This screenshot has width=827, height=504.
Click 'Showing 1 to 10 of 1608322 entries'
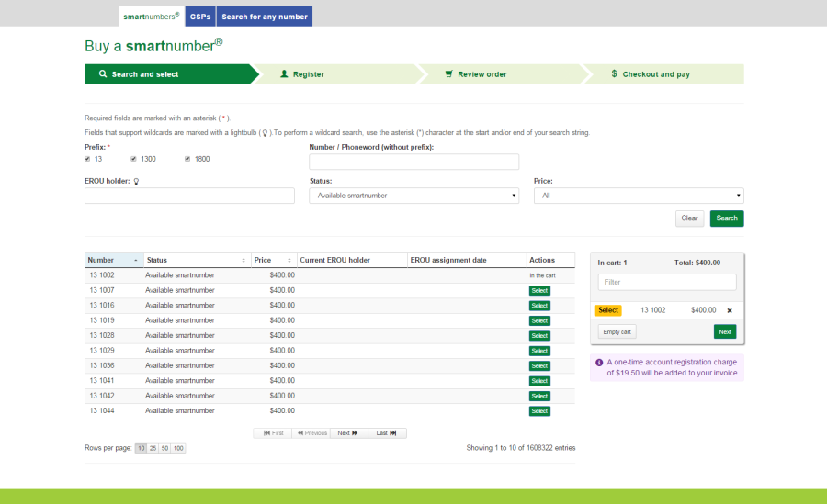(x=521, y=448)
